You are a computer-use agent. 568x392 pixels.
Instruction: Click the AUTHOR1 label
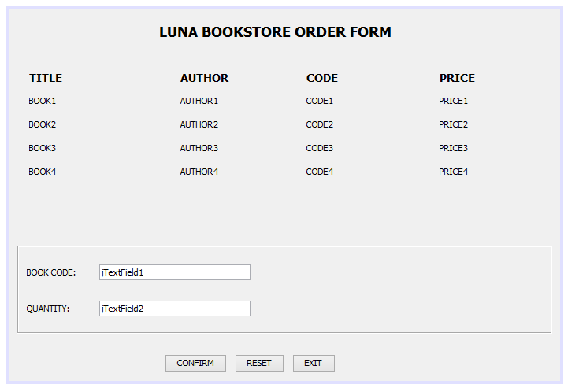point(199,101)
